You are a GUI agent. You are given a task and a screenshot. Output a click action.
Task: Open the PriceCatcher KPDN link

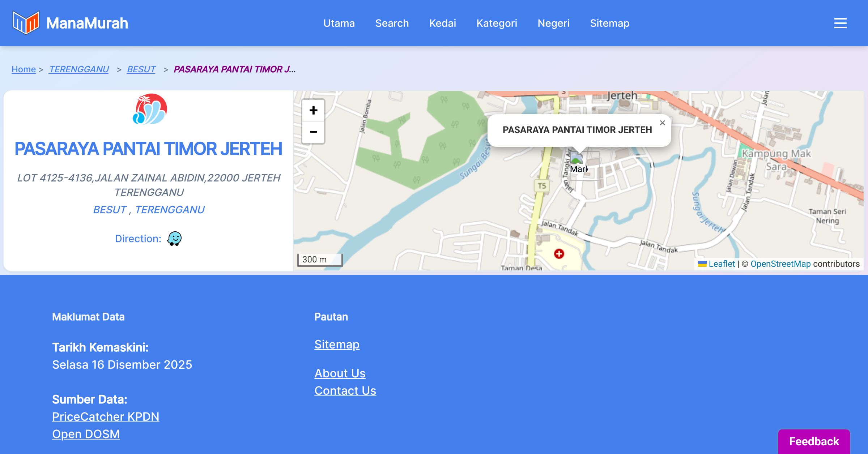click(x=106, y=417)
